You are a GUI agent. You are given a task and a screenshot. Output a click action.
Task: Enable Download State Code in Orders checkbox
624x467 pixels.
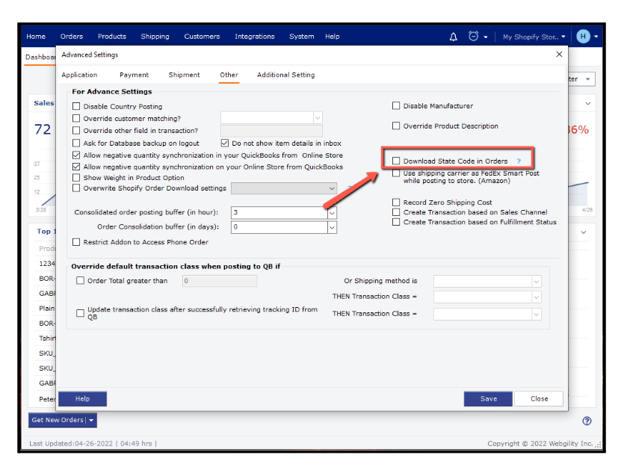click(396, 161)
